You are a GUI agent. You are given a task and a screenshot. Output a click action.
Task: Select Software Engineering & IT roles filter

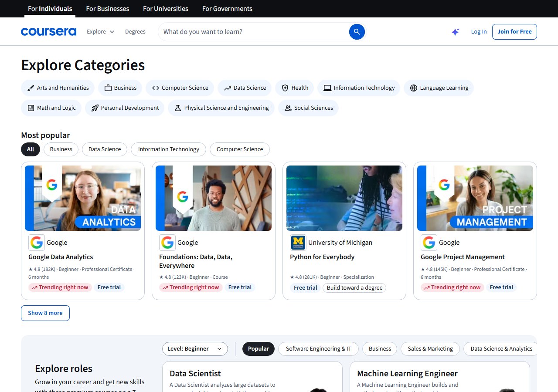(319, 349)
